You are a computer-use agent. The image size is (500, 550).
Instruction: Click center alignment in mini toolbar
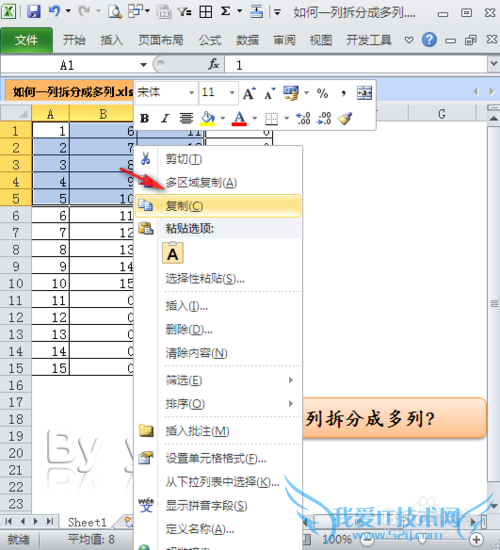pos(186,119)
